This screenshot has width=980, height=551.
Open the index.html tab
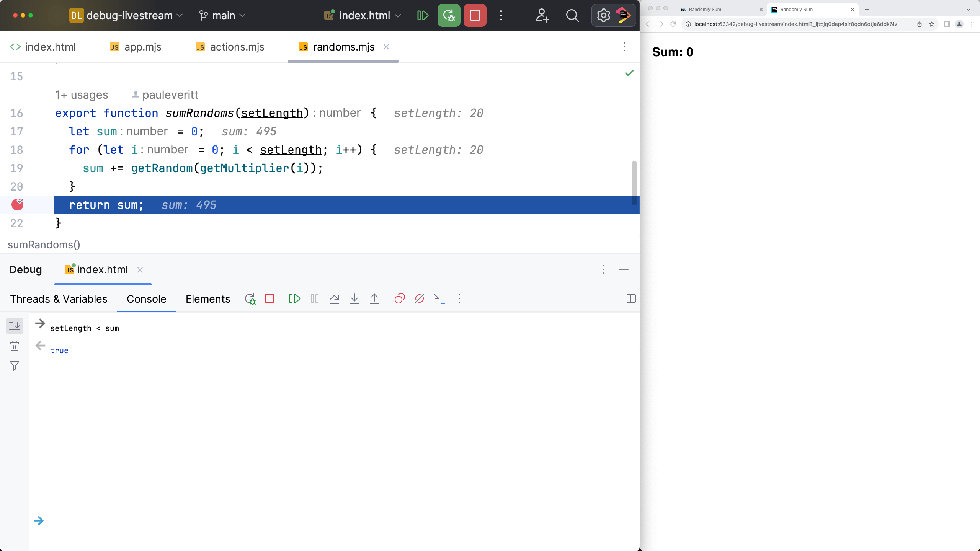coord(51,46)
